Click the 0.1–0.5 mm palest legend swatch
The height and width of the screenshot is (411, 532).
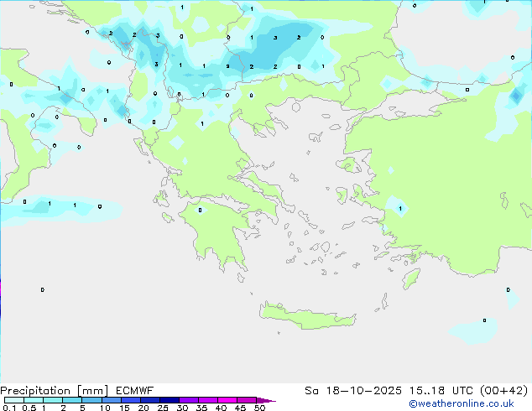pos(14,400)
